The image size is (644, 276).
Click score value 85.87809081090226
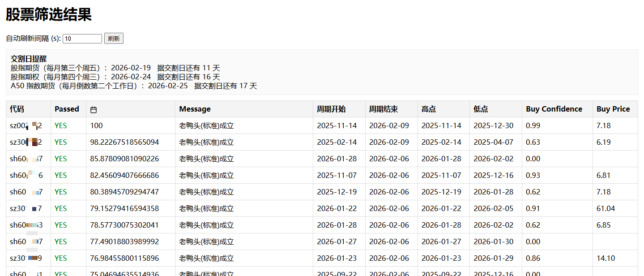tap(124, 159)
